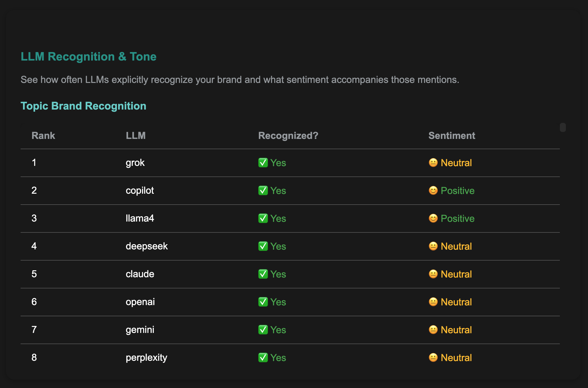Click the neutral face emoji next to grok
The width and height of the screenshot is (588, 388).
point(433,163)
